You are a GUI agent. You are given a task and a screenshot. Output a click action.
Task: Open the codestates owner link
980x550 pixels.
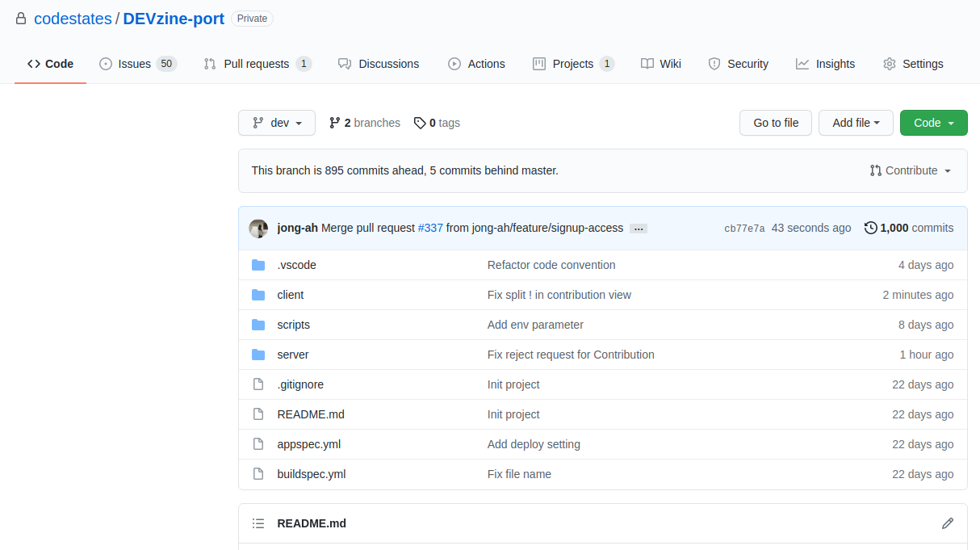click(73, 19)
